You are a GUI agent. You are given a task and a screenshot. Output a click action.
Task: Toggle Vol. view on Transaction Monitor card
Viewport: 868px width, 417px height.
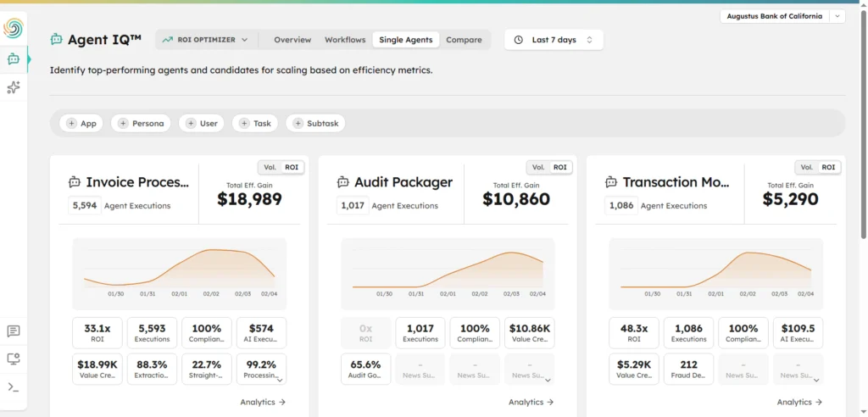(807, 167)
